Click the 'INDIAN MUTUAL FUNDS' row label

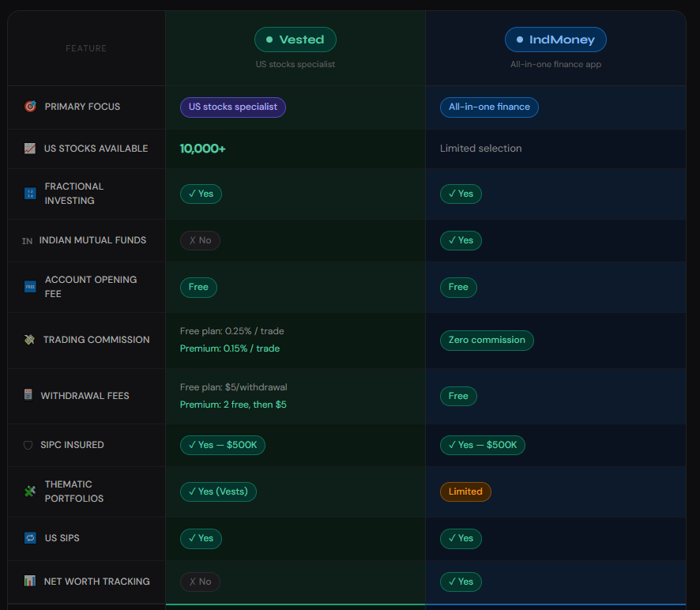coord(92,240)
